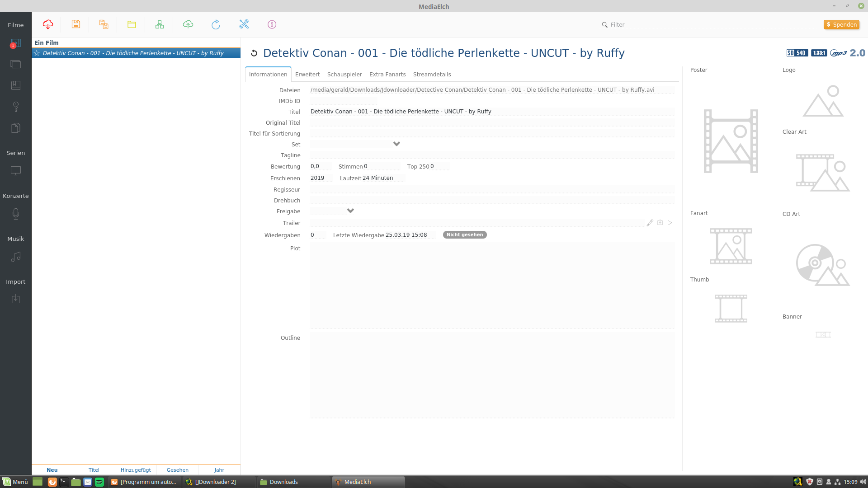Open the Serien TV monitor icon
The height and width of the screenshot is (488, 868).
click(16, 171)
